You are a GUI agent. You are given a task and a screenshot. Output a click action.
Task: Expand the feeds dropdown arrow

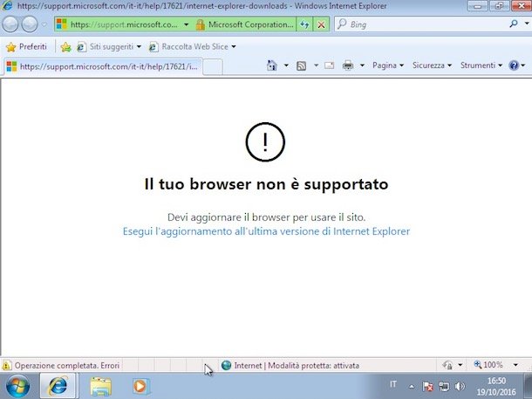click(x=316, y=65)
